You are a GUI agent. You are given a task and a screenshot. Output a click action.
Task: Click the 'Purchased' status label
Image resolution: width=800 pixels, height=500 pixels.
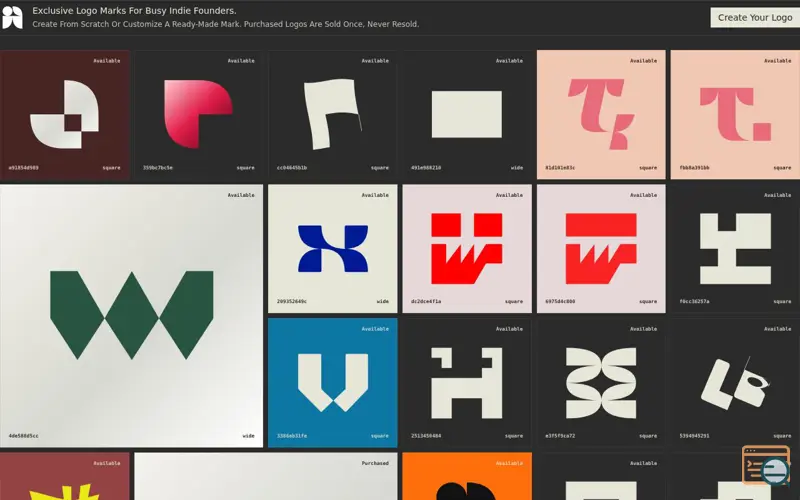point(375,463)
